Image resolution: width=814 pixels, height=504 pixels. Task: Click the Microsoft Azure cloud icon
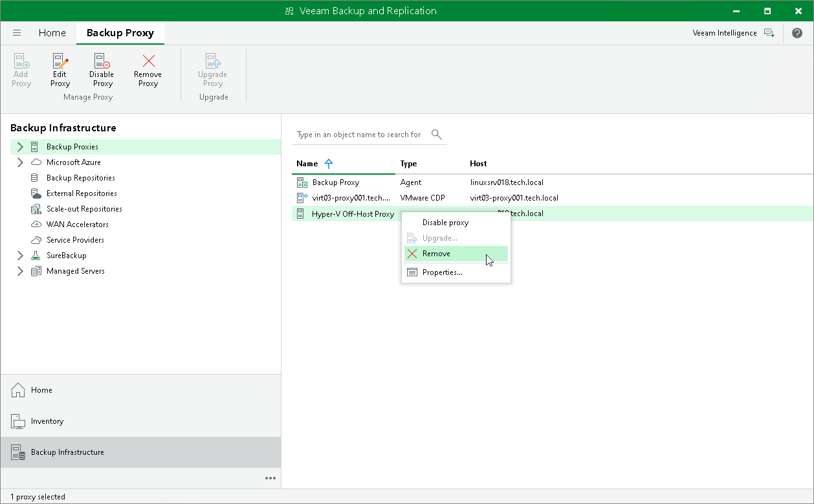click(x=36, y=162)
